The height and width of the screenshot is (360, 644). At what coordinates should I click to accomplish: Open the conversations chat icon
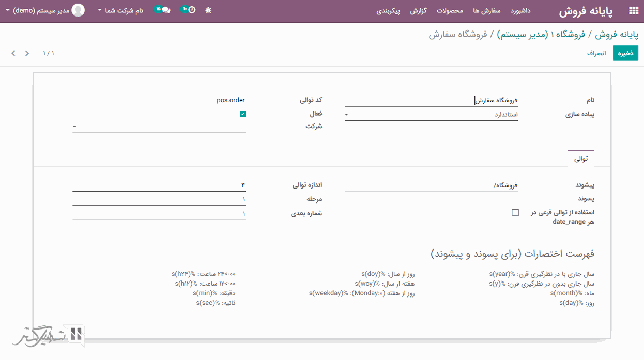pyautogui.click(x=165, y=10)
